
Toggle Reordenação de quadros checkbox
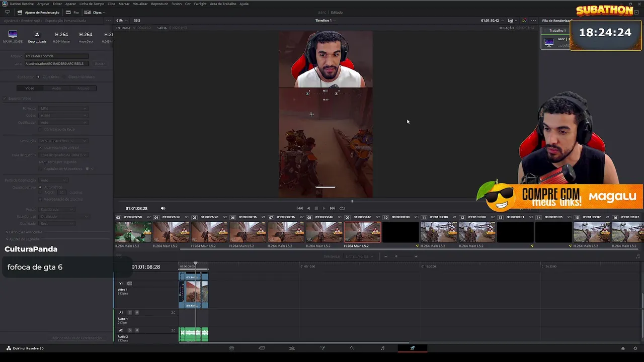pos(41,199)
